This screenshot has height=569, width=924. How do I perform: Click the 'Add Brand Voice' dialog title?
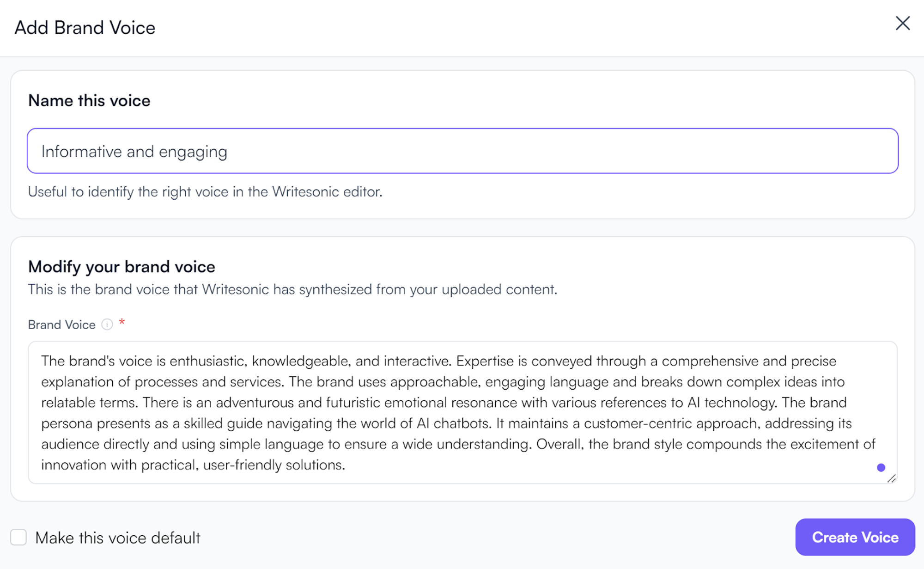85,28
